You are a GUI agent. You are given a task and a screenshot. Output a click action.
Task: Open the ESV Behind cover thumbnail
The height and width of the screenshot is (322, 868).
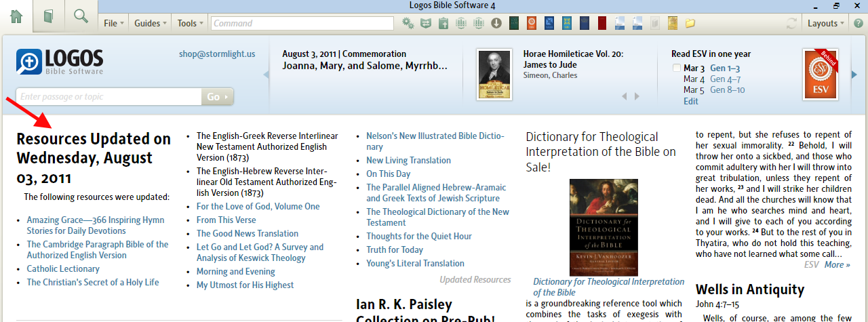point(821,75)
